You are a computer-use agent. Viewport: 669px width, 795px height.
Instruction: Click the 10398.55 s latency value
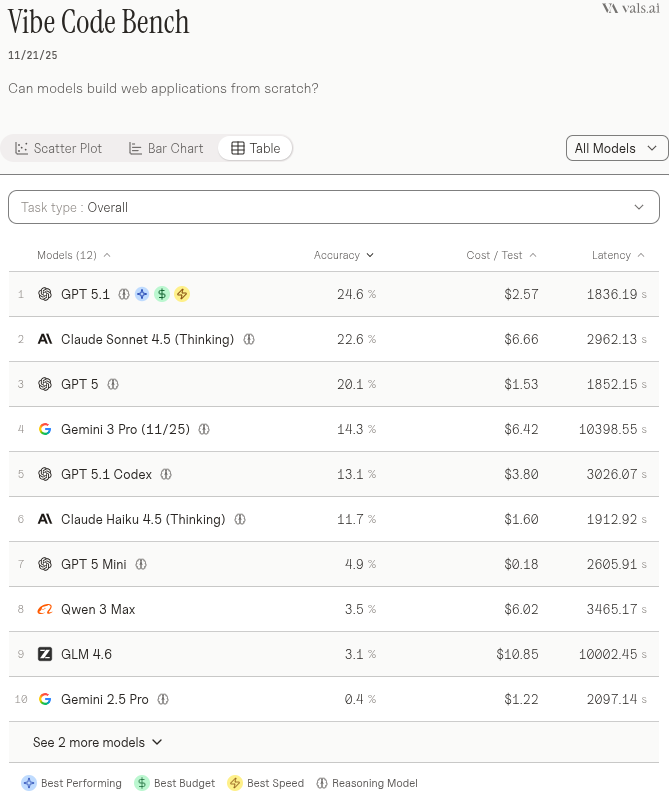(x=613, y=429)
